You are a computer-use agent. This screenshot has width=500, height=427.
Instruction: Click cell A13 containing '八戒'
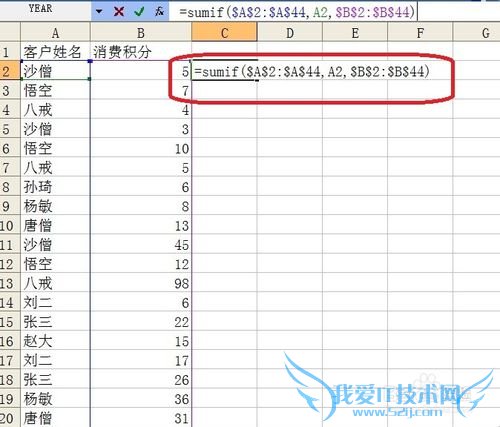[x=55, y=283]
